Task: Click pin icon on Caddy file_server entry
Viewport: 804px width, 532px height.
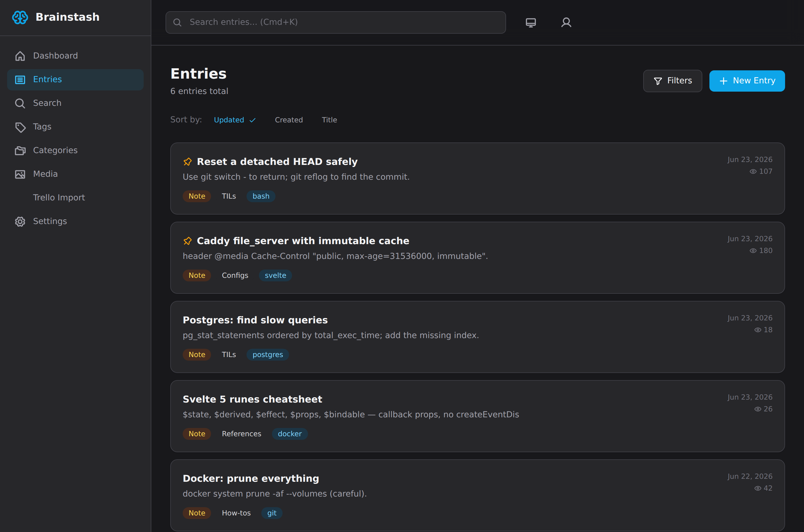Action: (x=187, y=241)
